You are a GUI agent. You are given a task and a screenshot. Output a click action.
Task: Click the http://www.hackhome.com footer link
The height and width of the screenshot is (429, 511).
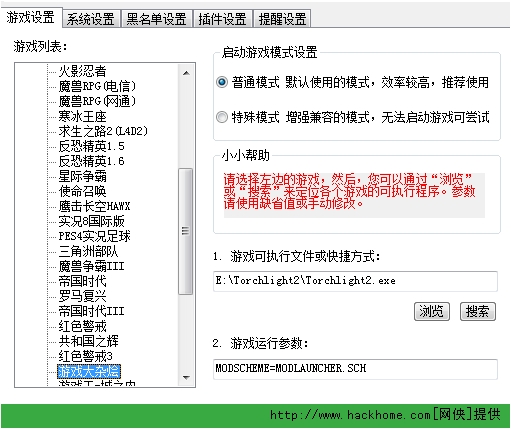click(350, 415)
